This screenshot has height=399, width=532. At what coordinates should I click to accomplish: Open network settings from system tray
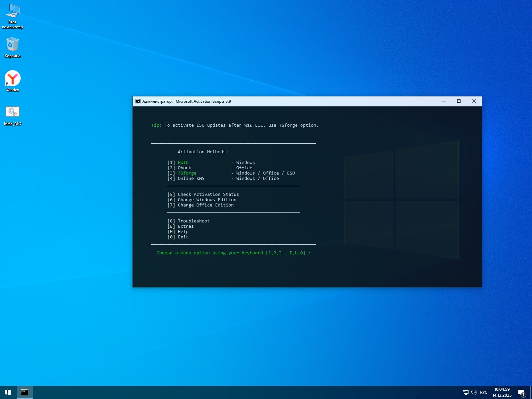point(465,392)
